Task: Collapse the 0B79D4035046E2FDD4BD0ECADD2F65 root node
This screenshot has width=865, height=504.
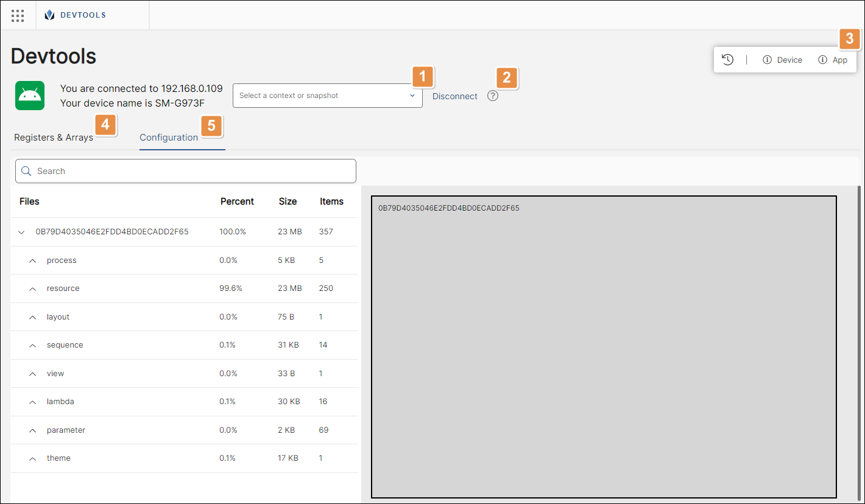Action: tap(21, 232)
